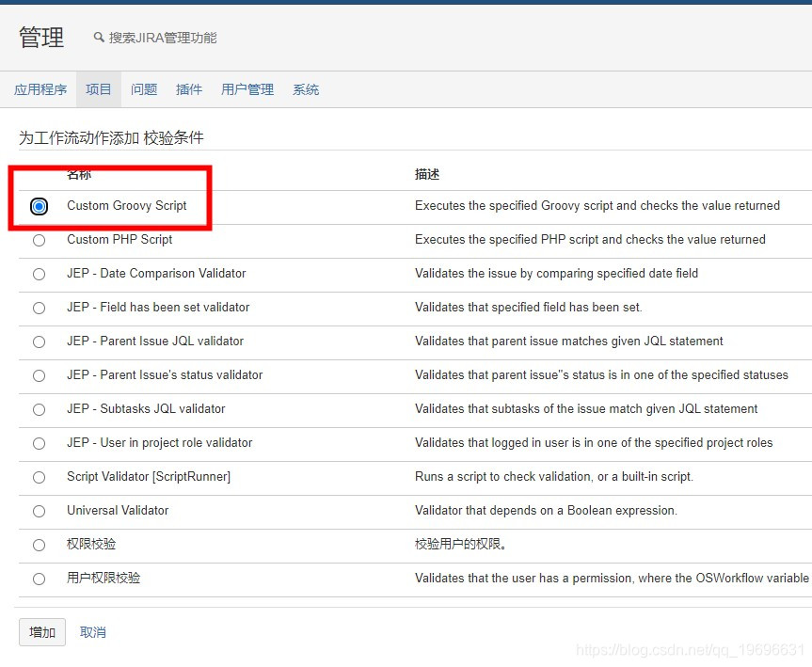
Task: Open the 问题 tab
Action: [144, 89]
